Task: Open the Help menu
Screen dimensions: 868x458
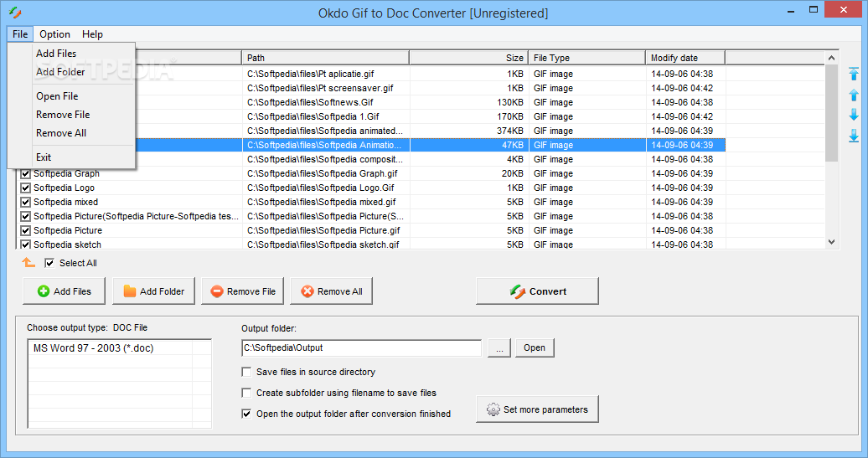Action: pyautogui.click(x=92, y=33)
